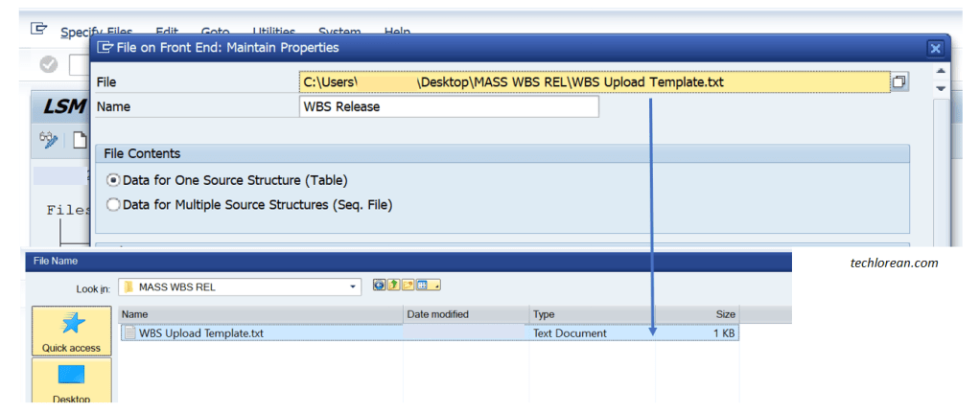Click the green checkmark Enter icon
The width and height of the screenshot is (980, 412).
(49, 64)
